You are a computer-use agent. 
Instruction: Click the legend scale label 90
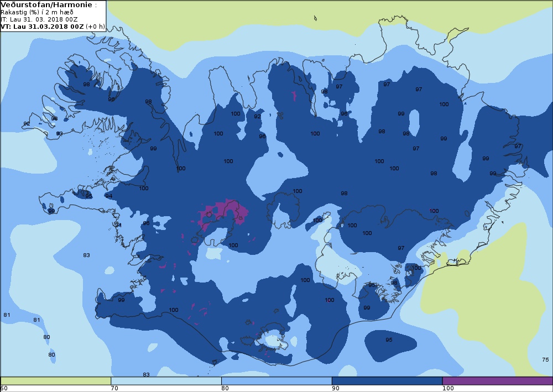point(336,389)
